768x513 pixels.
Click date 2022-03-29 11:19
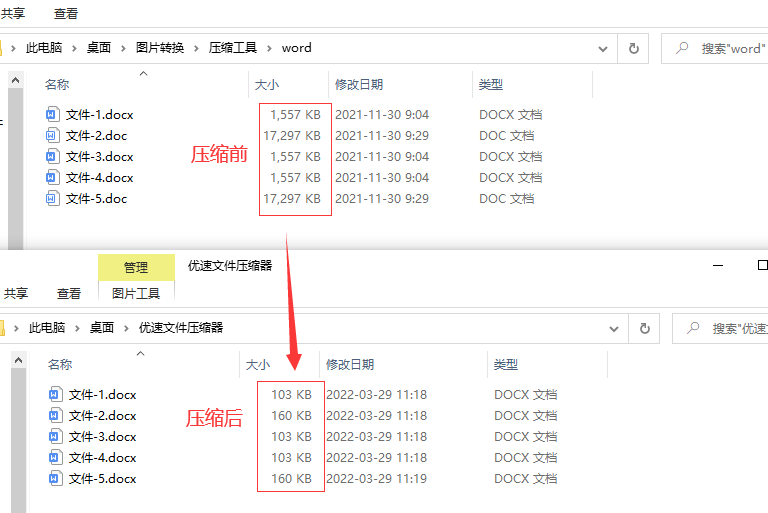377,479
